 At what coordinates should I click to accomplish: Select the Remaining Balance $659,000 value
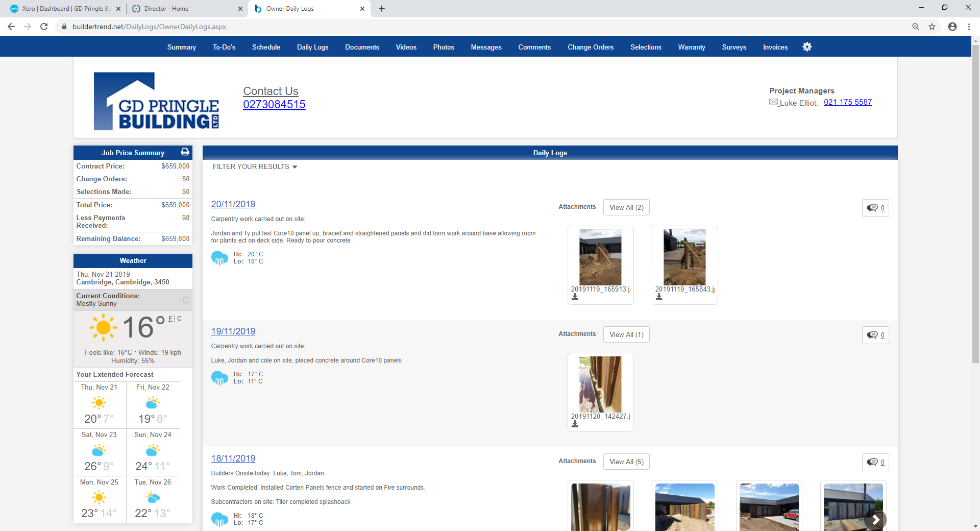click(175, 238)
